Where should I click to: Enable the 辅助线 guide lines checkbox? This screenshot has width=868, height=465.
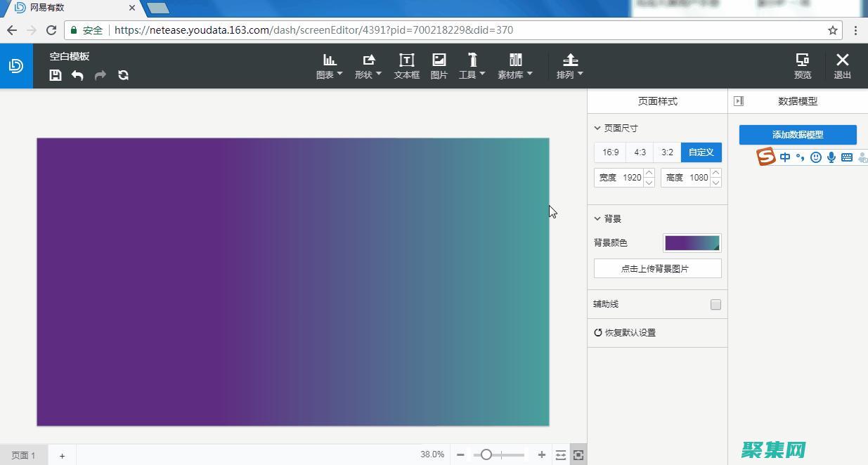click(715, 304)
